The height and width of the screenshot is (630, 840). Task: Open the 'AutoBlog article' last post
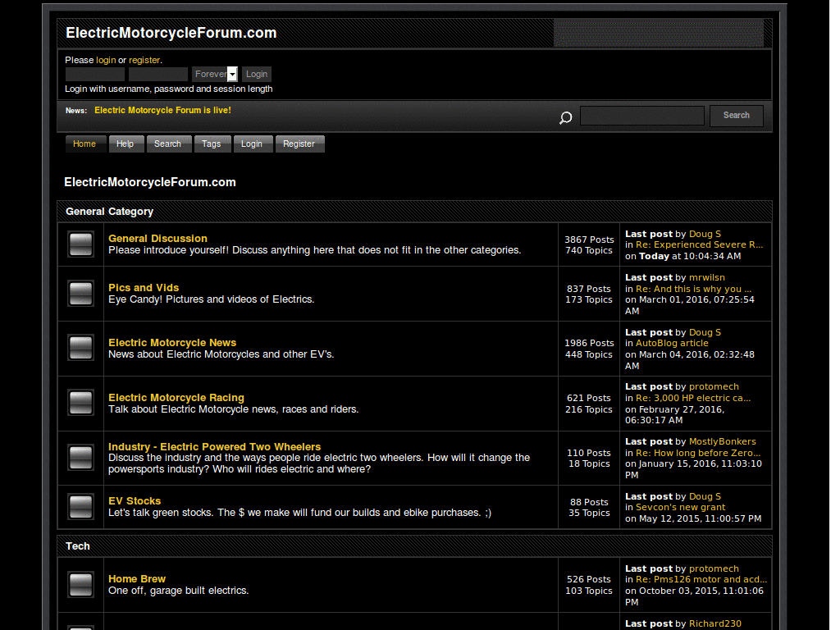[672, 344]
